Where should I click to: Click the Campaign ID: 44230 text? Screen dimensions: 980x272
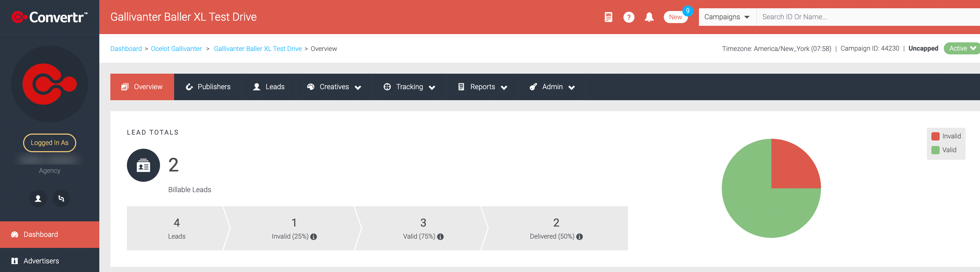[870, 49]
